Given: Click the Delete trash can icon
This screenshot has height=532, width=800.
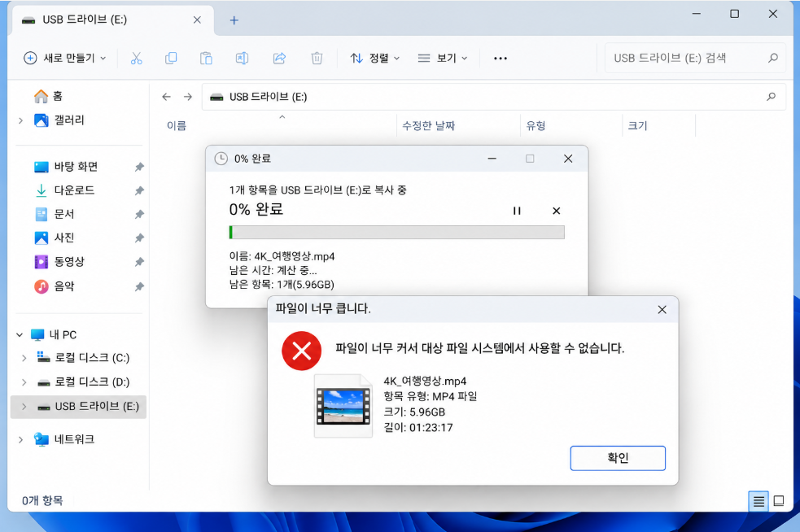Looking at the screenshot, I should pos(317,58).
